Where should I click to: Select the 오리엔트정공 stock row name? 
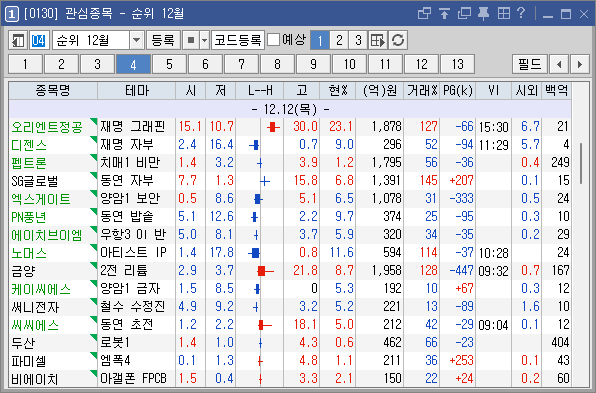pos(47,127)
